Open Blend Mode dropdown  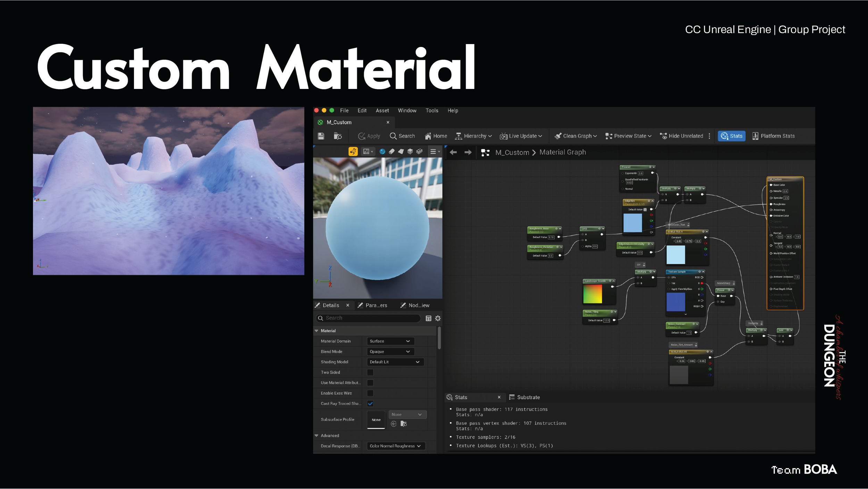pos(391,351)
